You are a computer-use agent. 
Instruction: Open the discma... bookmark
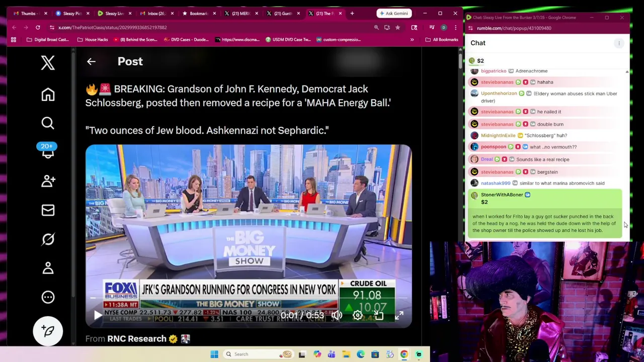[x=237, y=40]
